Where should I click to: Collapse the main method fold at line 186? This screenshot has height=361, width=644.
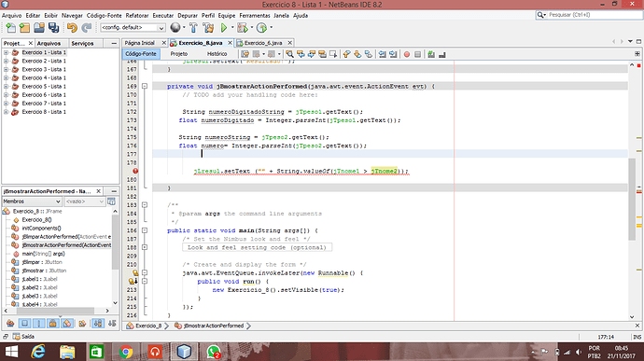tap(145, 230)
